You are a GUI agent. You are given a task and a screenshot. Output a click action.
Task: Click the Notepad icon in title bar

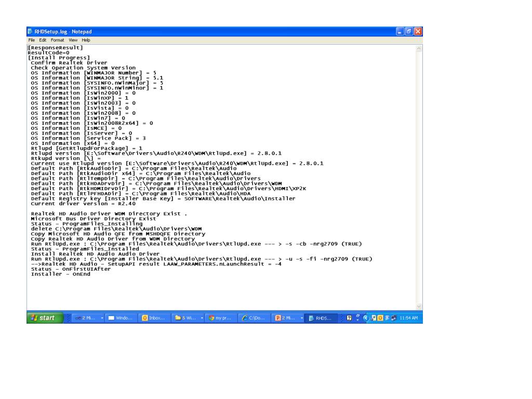[30, 32]
